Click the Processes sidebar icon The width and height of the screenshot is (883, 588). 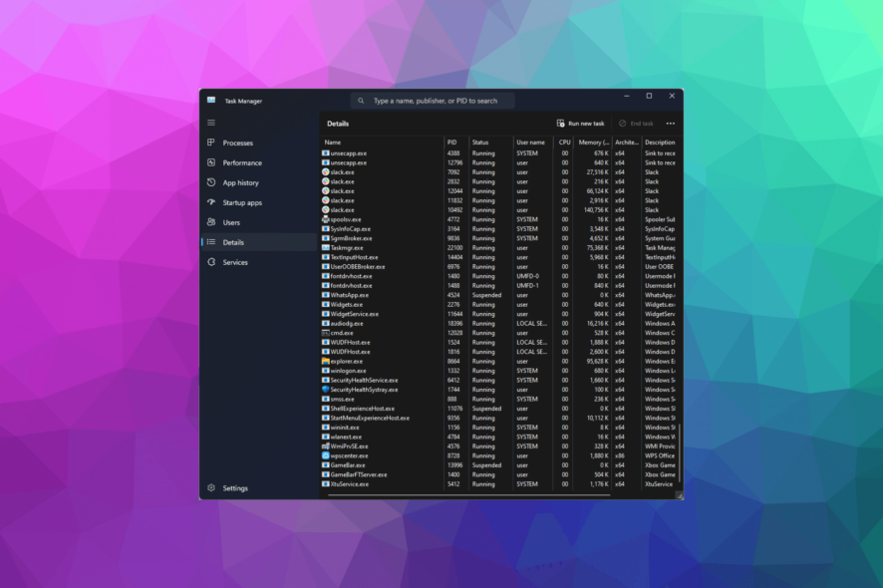click(x=211, y=143)
